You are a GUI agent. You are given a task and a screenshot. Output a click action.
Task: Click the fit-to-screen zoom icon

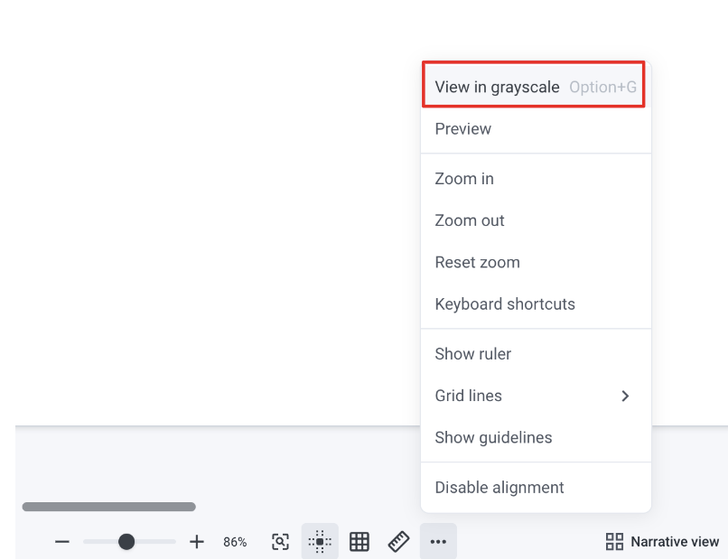click(x=281, y=542)
